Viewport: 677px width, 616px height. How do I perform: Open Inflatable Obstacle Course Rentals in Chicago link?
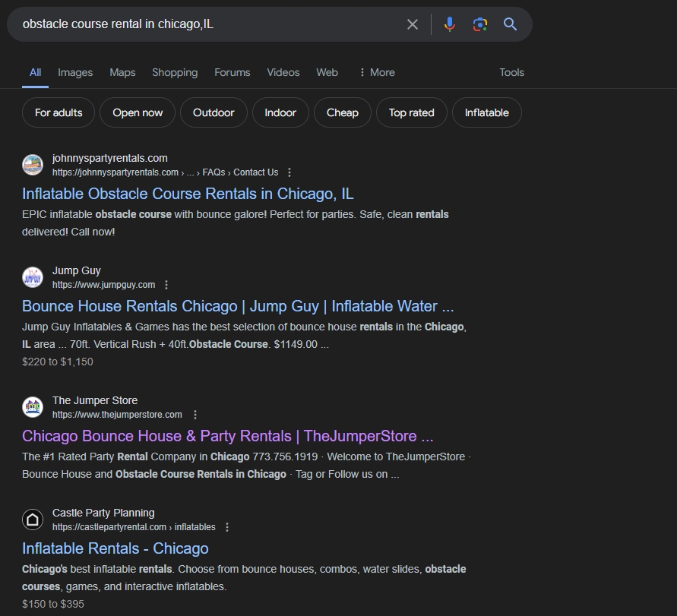tap(188, 194)
